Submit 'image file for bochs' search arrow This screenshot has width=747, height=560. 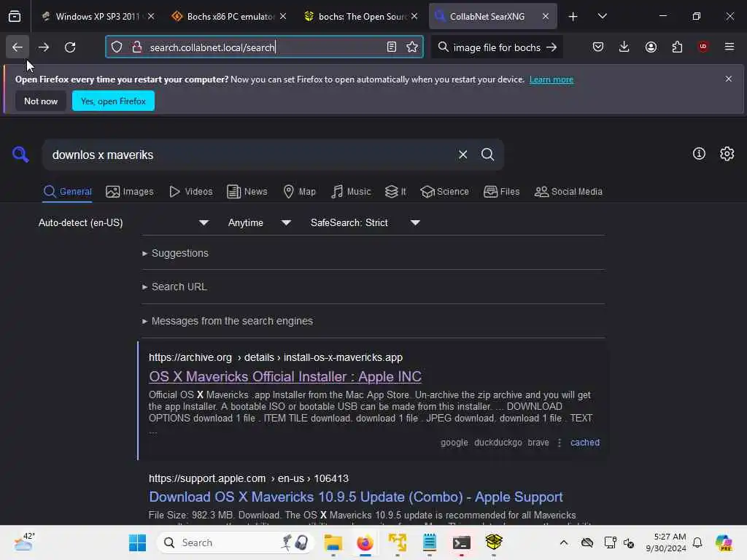(x=551, y=47)
